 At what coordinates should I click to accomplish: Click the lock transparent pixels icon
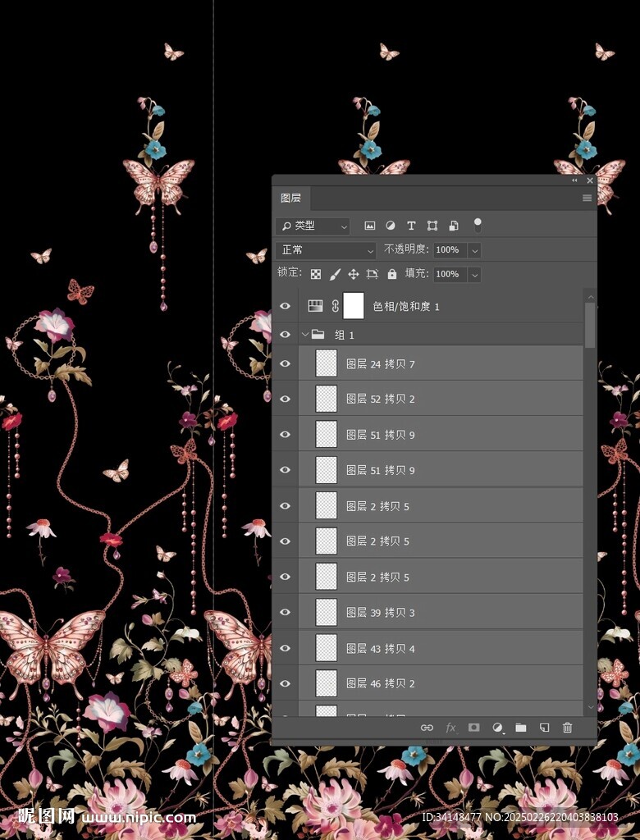point(316,274)
